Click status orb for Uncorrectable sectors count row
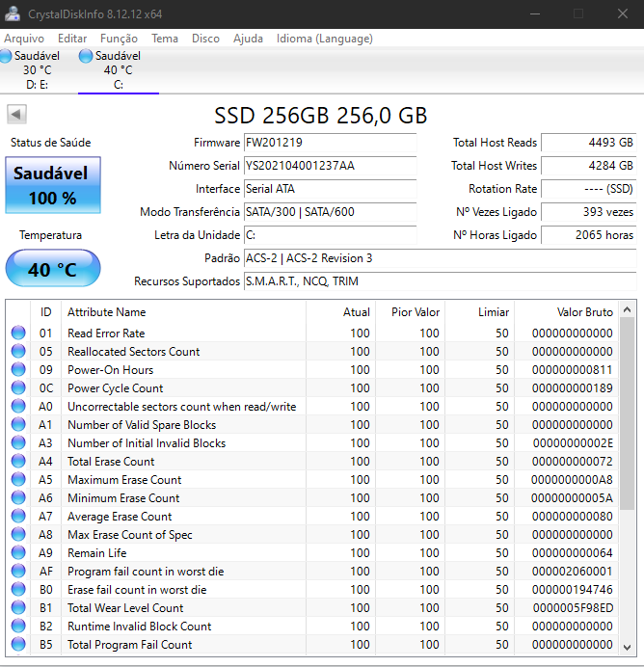 (x=18, y=406)
